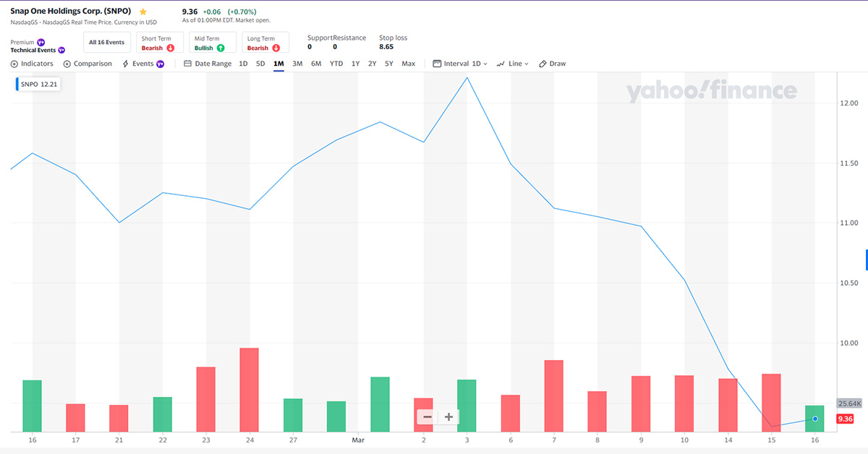Select the 5D range tab

pos(260,64)
